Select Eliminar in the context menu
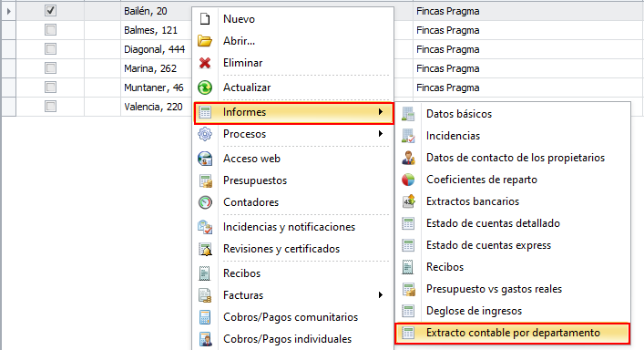The height and width of the screenshot is (350, 644). 242,63
